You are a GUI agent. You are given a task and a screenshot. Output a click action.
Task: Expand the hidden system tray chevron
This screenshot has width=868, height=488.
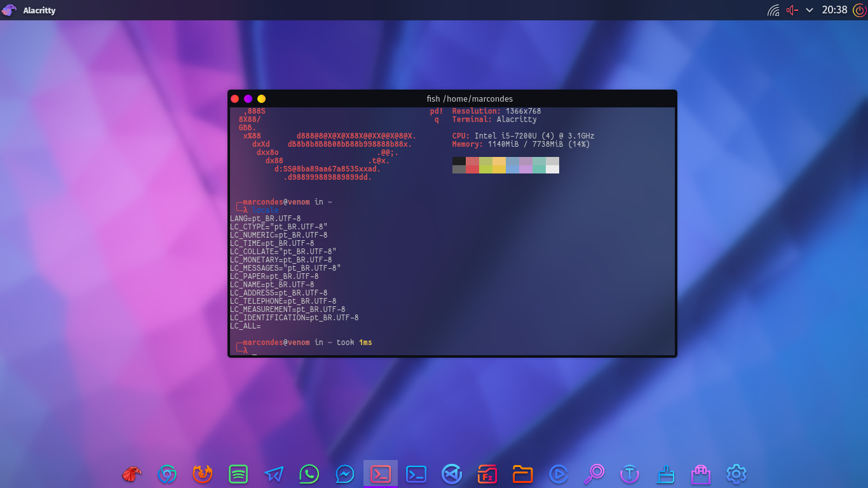810,10
